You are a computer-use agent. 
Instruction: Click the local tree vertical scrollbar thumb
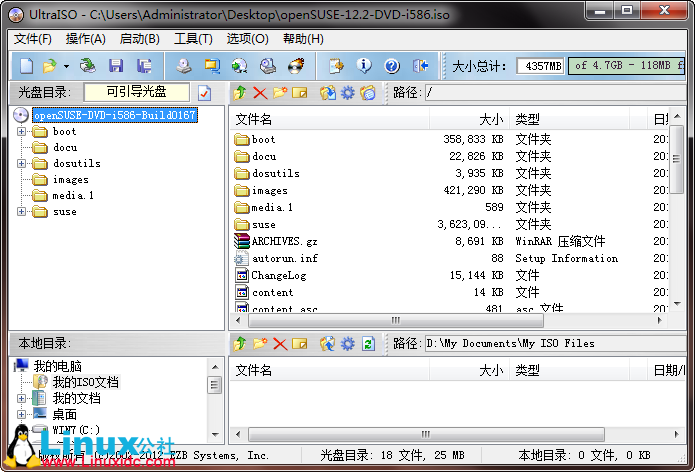215,385
